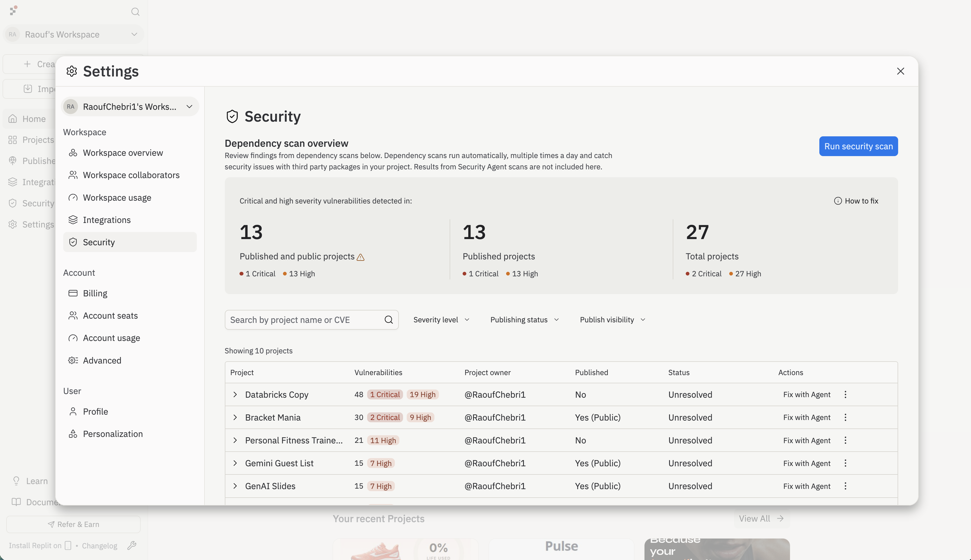
Task: Close the Settings dialog
Action: point(900,71)
